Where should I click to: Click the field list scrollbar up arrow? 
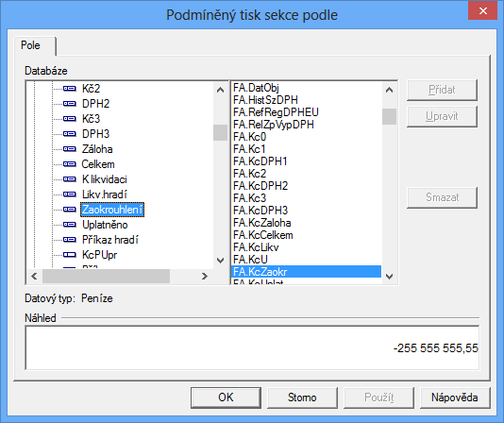pyautogui.click(x=389, y=90)
